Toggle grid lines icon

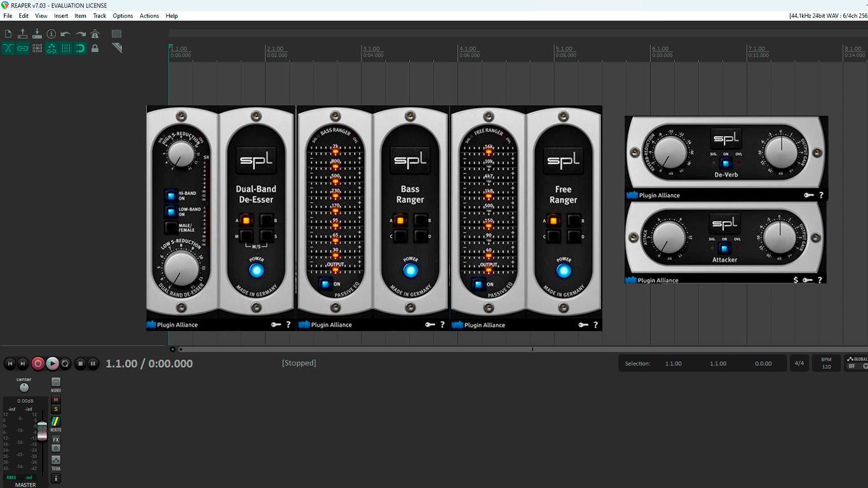point(66,48)
